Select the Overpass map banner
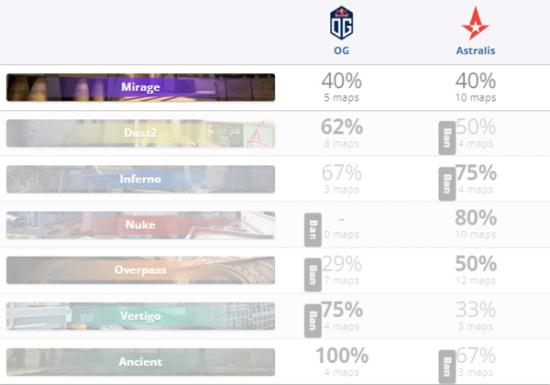The width and height of the screenshot is (550, 385). (141, 270)
